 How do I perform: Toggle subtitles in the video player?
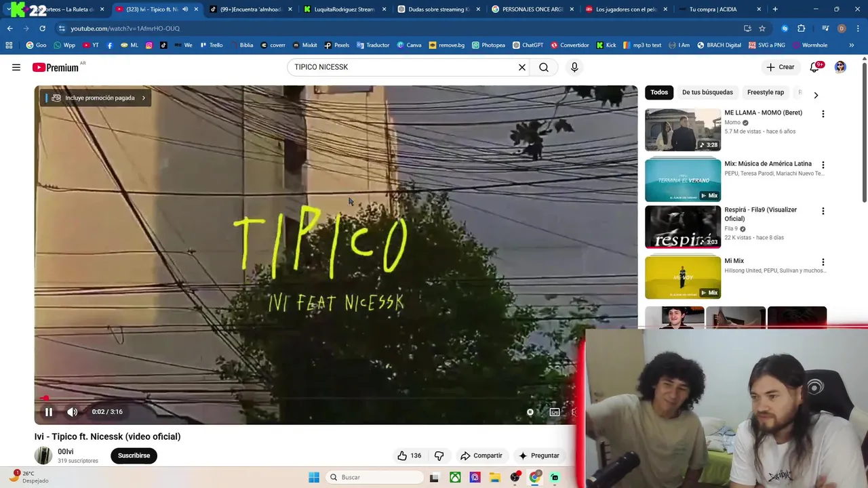click(x=555, y=412)
